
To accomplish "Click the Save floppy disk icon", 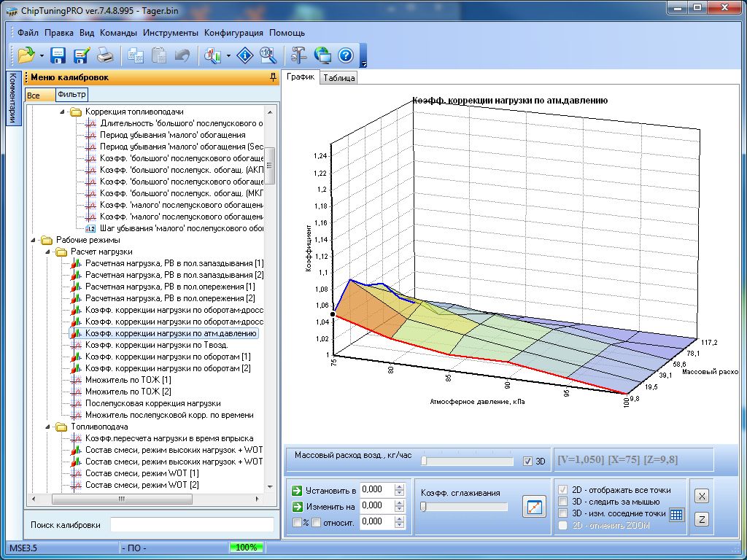I will [x=58, y=55].
